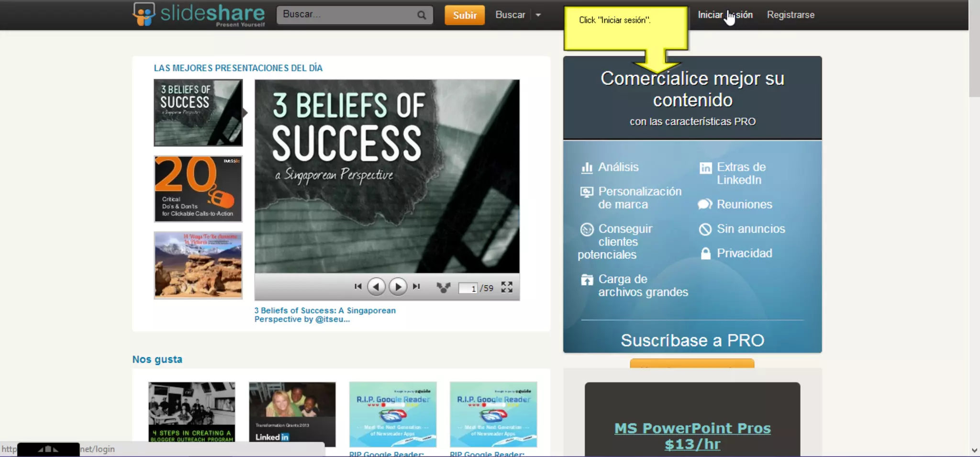Click the 'Reuniones' feature text
The width and height of the screenshot is (980, 457).
click(745, 204)
